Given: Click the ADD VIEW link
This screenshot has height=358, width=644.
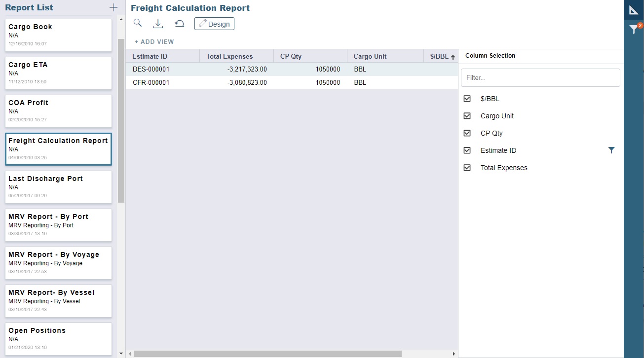Looking at the screenshot, I should click(x=154, y=41).
